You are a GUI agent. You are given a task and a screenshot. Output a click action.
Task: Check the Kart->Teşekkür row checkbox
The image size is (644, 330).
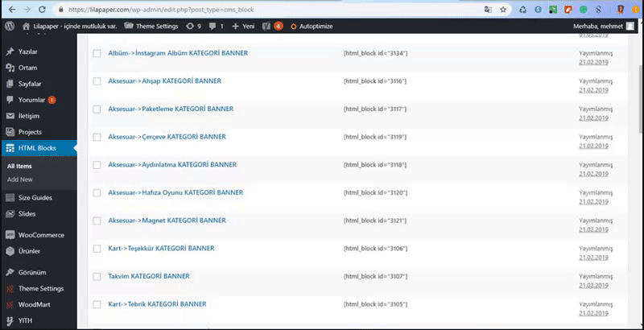(97, 250)
